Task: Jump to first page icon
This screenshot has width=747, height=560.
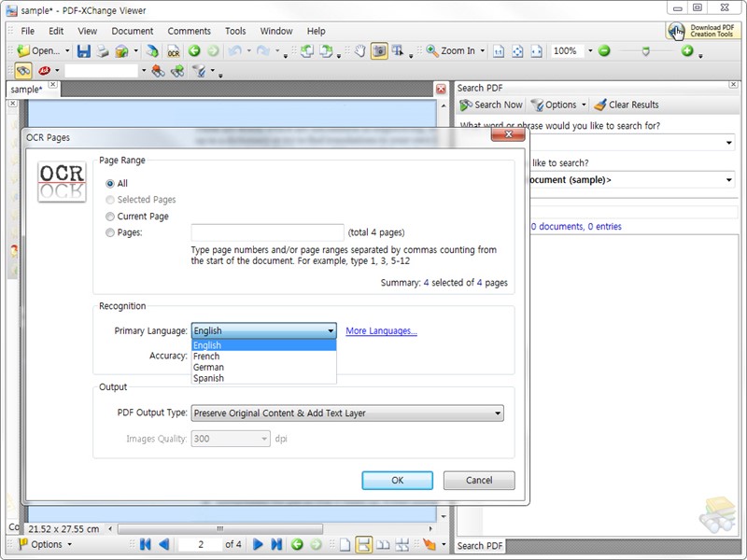Action: pos(146,544)
